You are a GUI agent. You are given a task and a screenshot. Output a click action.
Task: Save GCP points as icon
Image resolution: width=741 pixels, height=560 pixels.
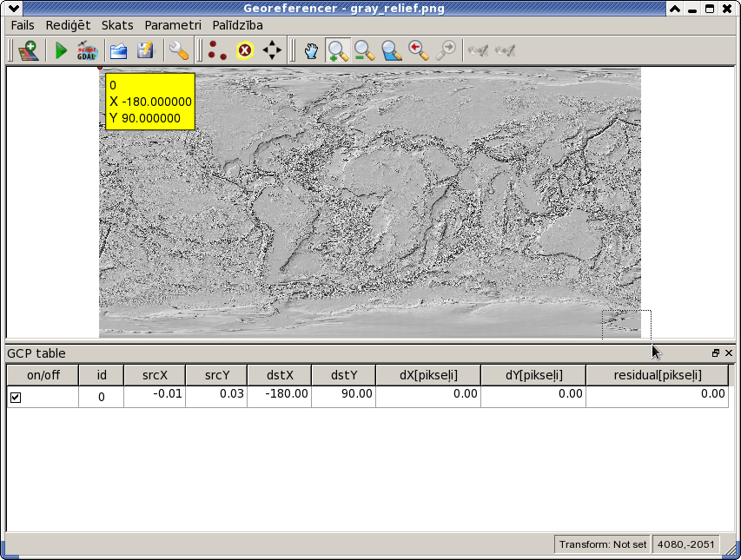[x=146, y=50]
